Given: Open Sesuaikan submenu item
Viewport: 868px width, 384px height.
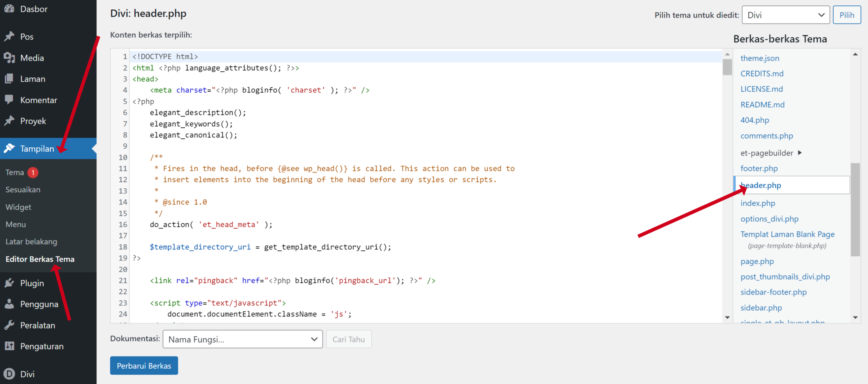Looking at the screenshot, I should click(23, 190).
